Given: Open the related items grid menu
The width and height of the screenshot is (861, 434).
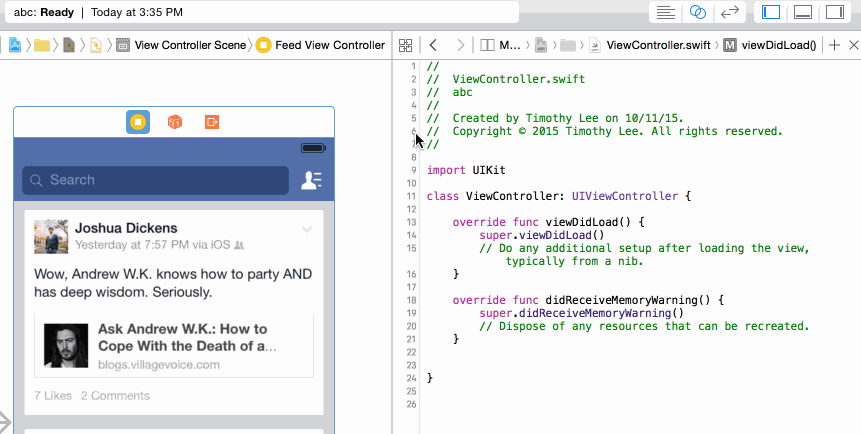Looking at the screenshot, I should click(x=405, y=45).
